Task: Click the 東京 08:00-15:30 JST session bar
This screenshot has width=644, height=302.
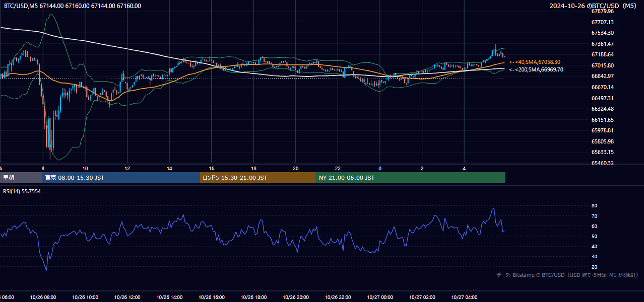Action: coord(121,178)
